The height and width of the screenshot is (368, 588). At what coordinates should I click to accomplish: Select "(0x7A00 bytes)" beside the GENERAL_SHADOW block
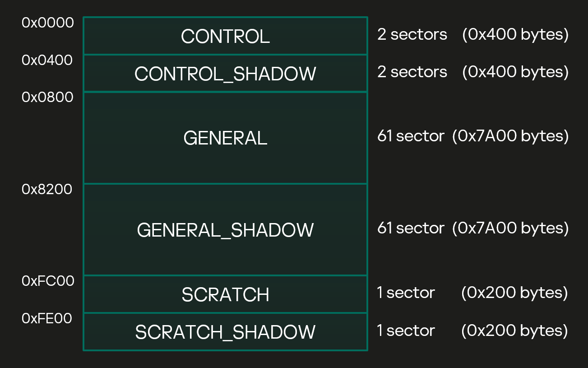pyautogui.click(x=510, y=228)
